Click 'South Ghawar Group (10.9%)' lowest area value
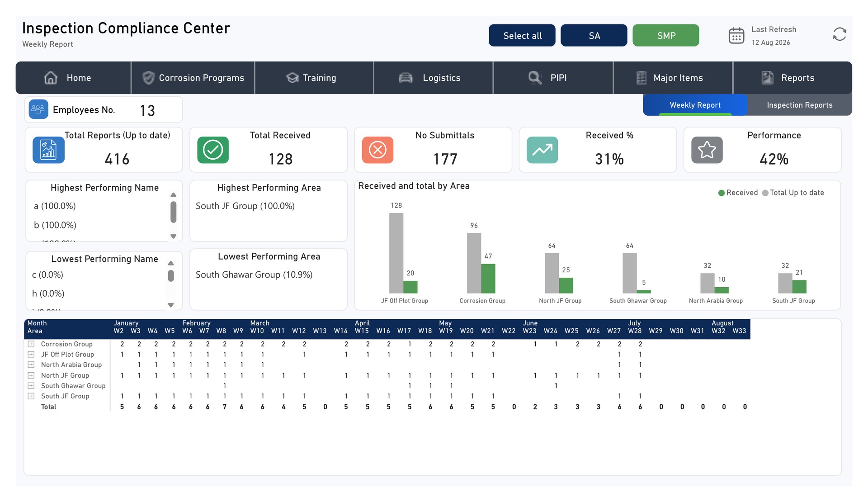868x502 pixels. pyautogui.click(x=254, y=275)
